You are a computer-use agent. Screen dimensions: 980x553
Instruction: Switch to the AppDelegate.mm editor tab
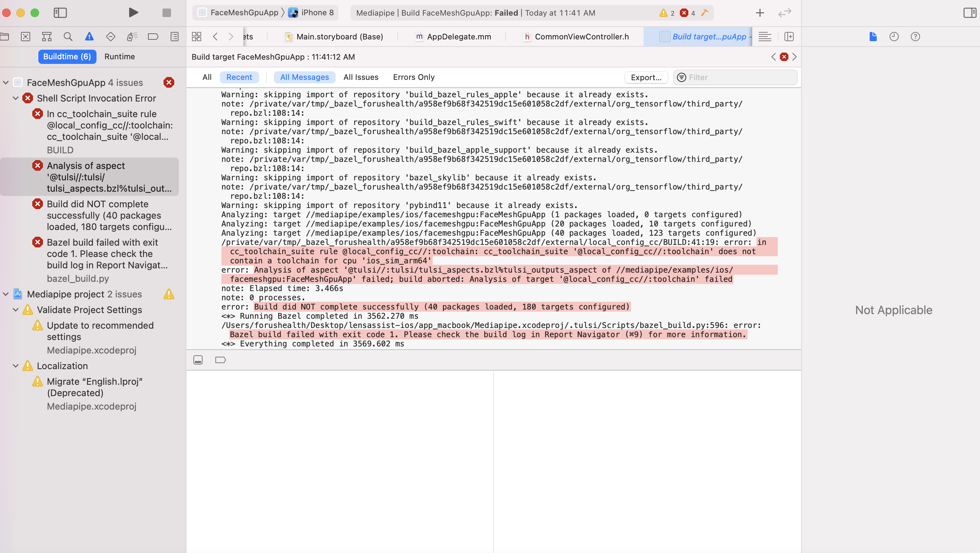[458, 37]
